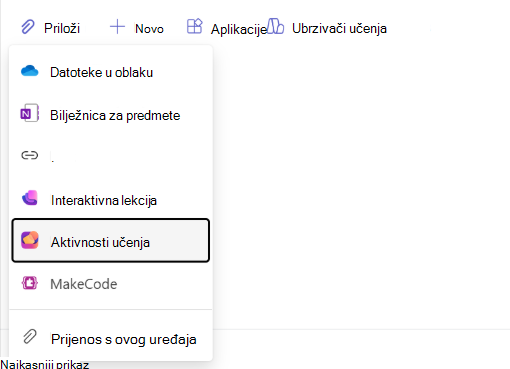510x369 pixels.
Task: Choose Interaktivna lekcija option
Action: 104,200
